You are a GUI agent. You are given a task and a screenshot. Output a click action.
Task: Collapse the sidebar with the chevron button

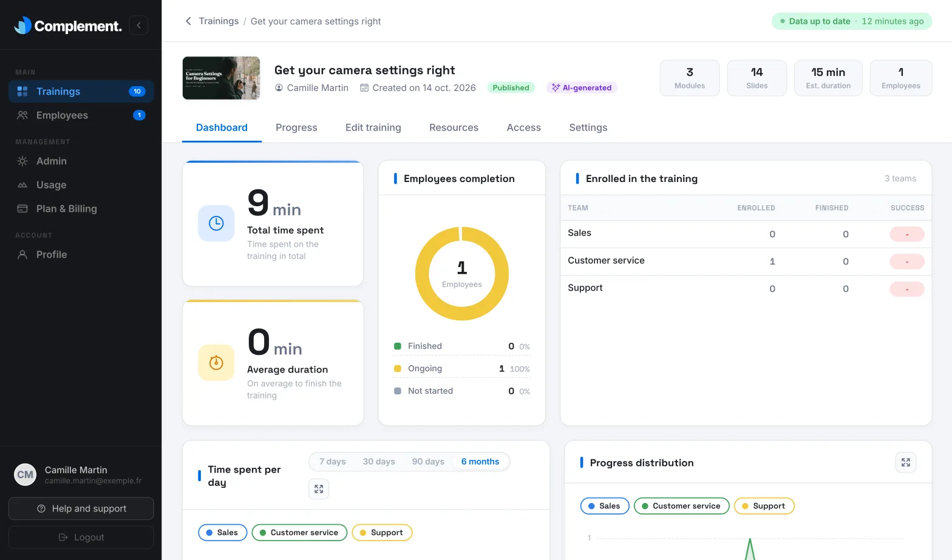[138, 25]
